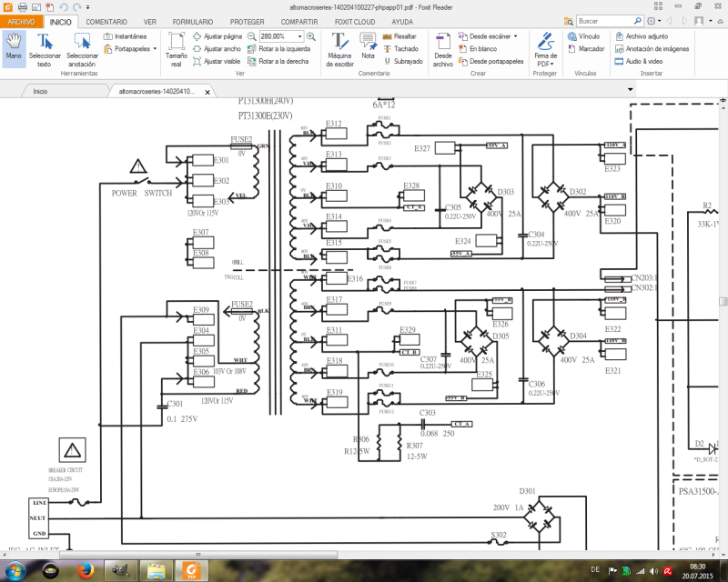Click the horizontal scrollbar thumb
This screenshot has height=582, width=728.
[x=198, y=555]
